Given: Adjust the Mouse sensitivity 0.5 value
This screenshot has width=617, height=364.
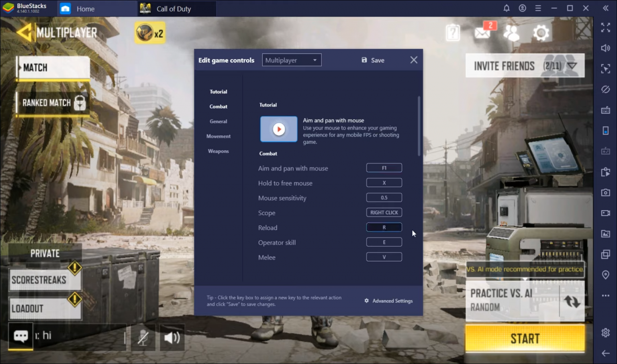Looking at the screenshot, I should pyautogui.click(x=384, y=197).
